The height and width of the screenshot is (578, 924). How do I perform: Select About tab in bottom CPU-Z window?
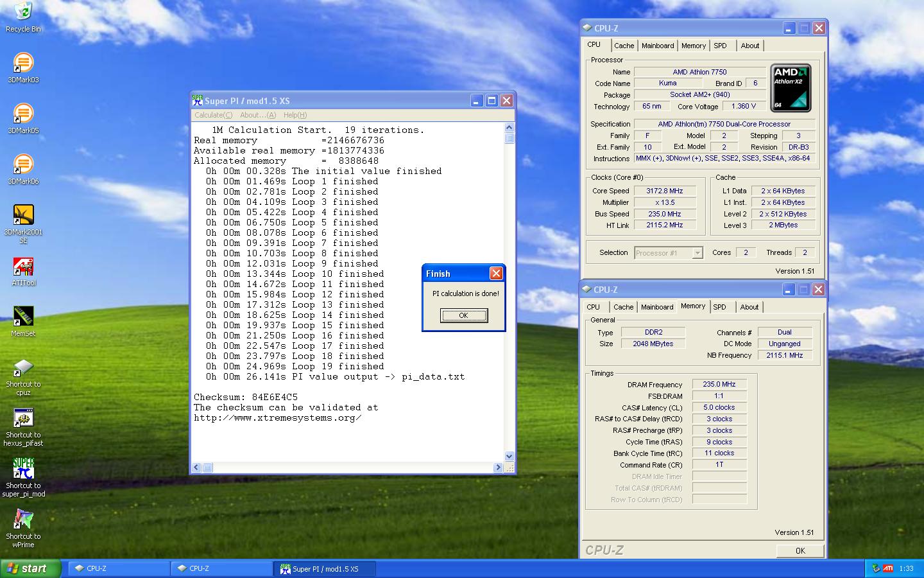click(749, 307)
